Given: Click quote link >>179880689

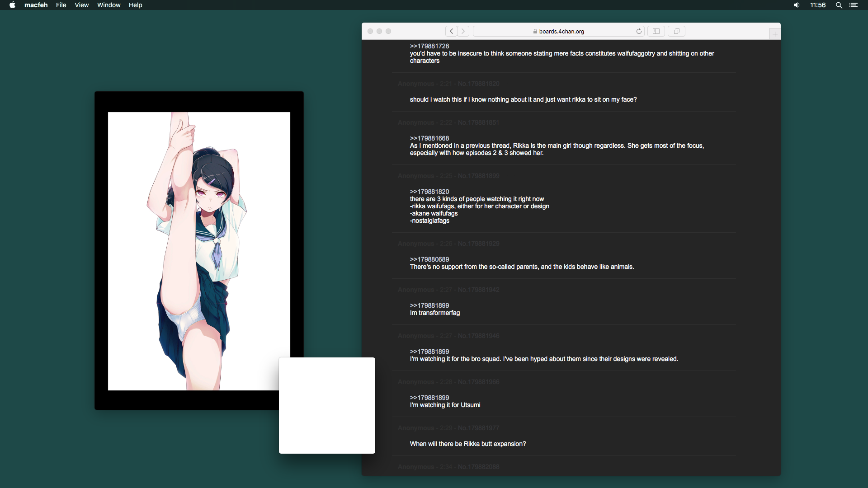Looking at the screenshot, I should (429, 259).
